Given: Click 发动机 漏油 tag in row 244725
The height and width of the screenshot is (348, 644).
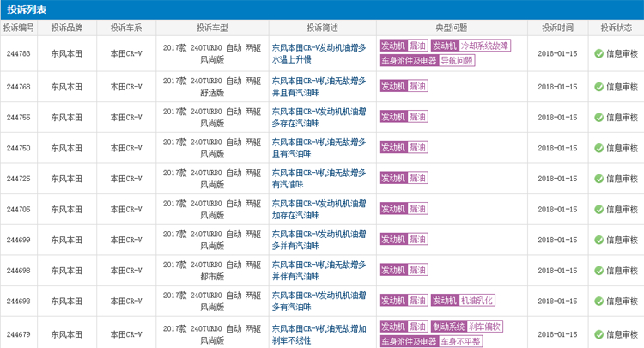Looking at the screenshot, I should click(404, 178).
